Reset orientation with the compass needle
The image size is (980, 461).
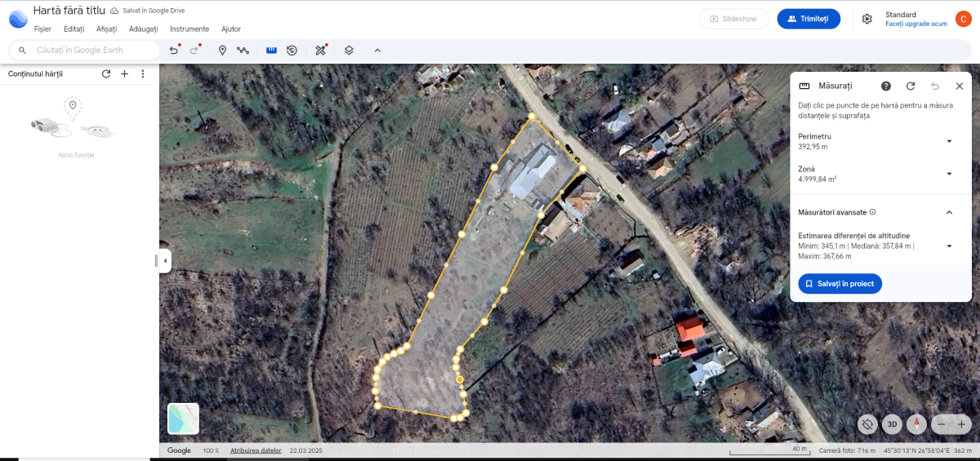[x=917, y=424]
